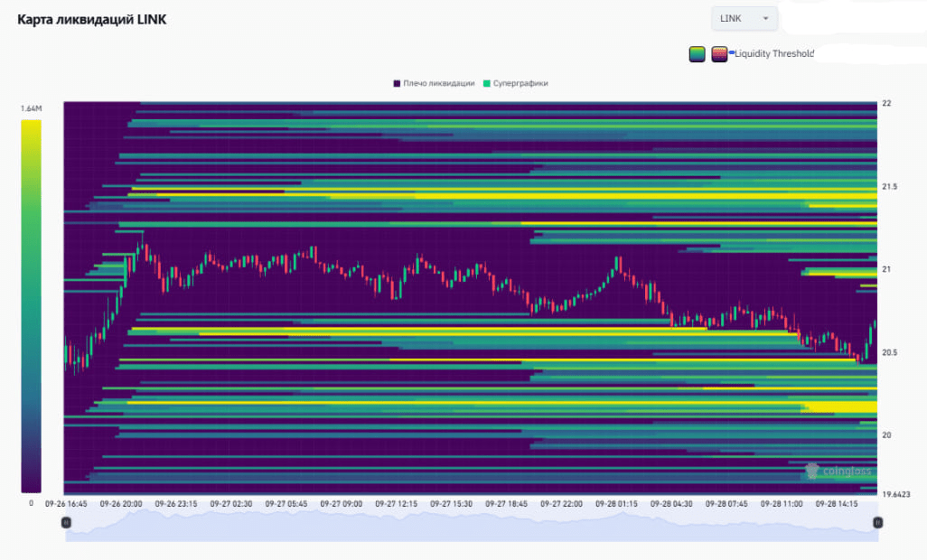Click the Liquidity Threshold label
This screenshot has height=560, width=927.
click(x=774, y=54)
